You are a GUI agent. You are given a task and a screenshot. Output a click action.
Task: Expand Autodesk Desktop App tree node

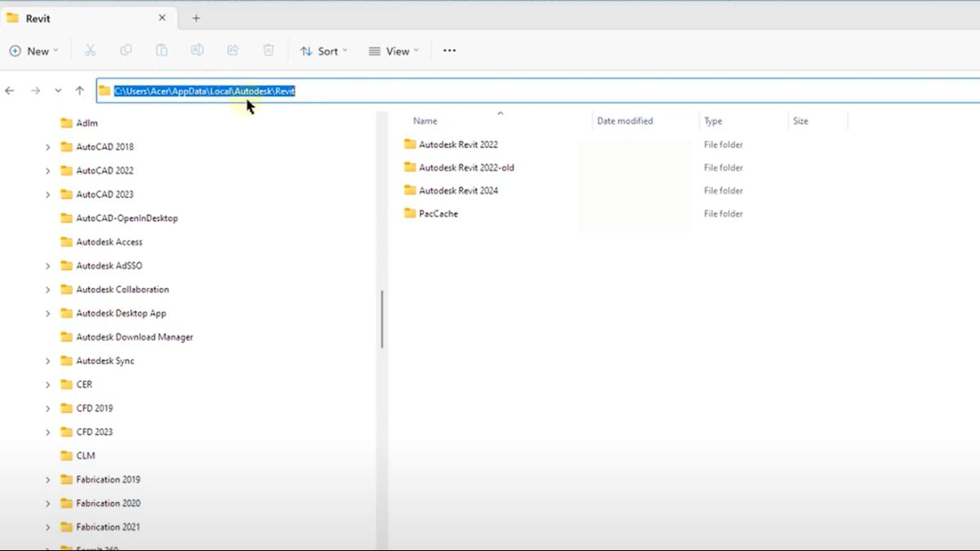47,313
